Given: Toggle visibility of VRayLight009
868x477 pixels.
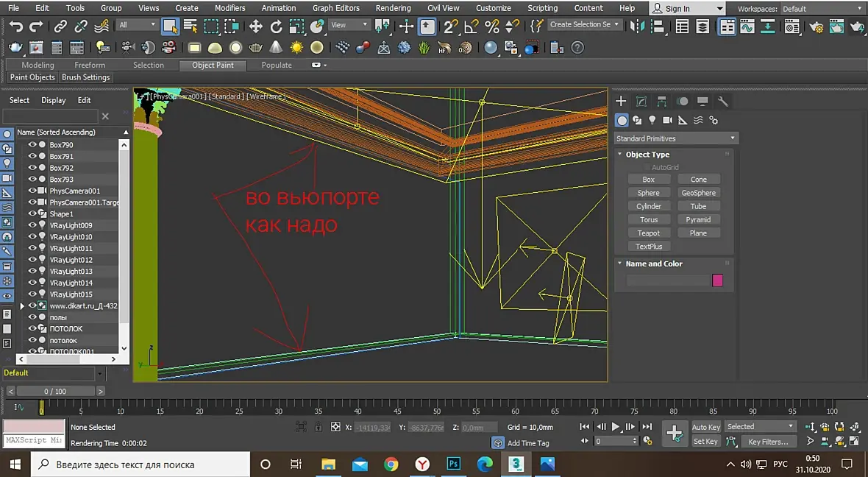Looking at the screenshot, I should 32,225.
